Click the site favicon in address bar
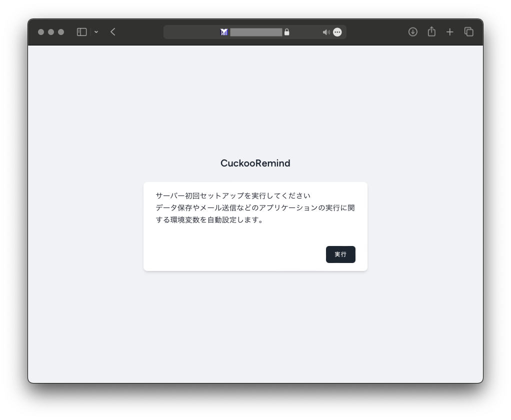511x420 pixels. point(224,32)
